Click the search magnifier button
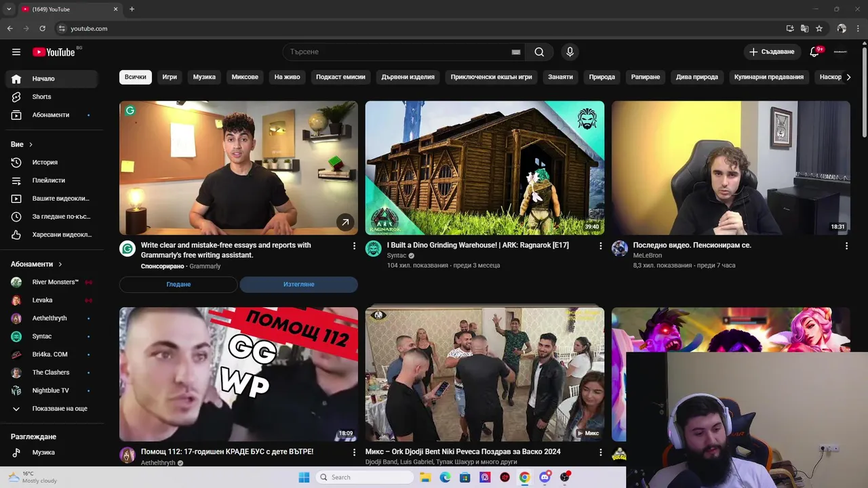The image size is (868, 488). [539, 52]
